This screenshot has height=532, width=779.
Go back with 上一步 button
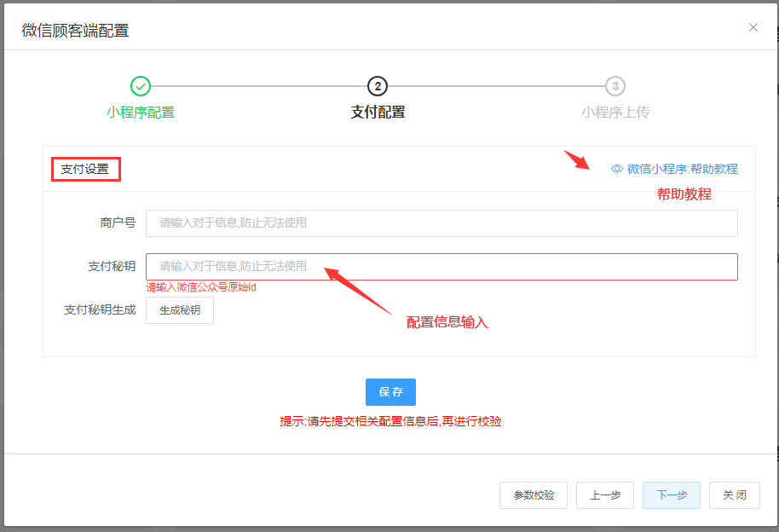(x=605, y=495)
